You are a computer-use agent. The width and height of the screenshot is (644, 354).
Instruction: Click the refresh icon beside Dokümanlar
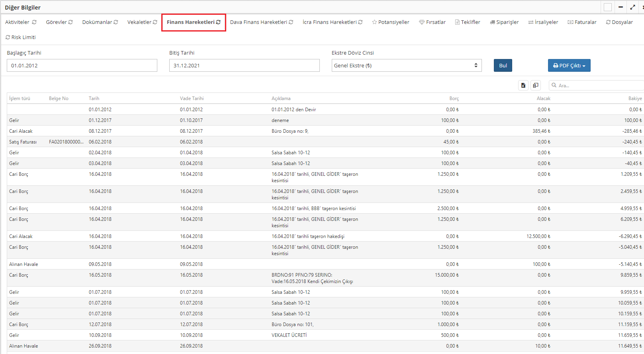tap(116, 22)
